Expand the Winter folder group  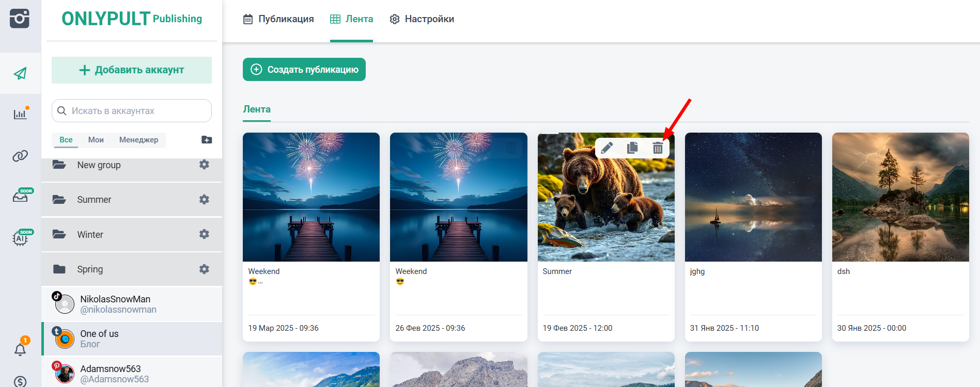(x=90, y=235)
